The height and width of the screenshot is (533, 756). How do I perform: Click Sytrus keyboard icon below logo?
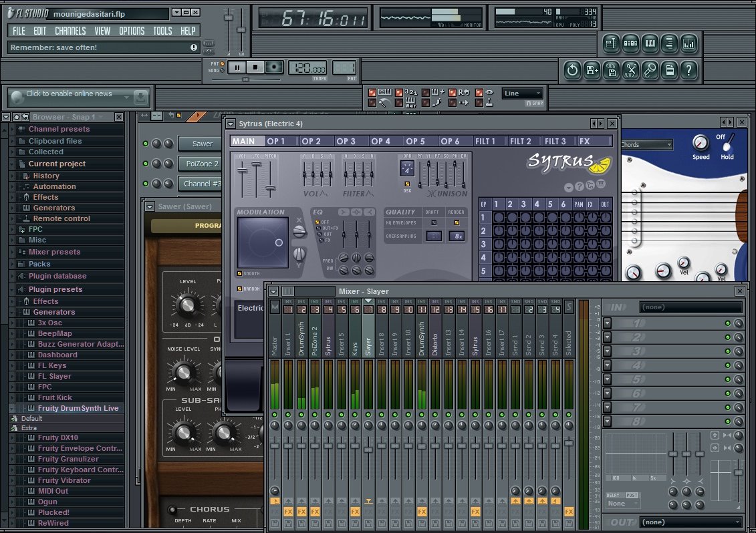601,184
